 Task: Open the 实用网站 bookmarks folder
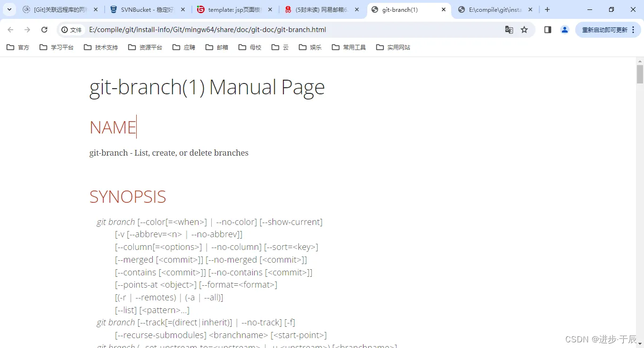pos(393,47)
